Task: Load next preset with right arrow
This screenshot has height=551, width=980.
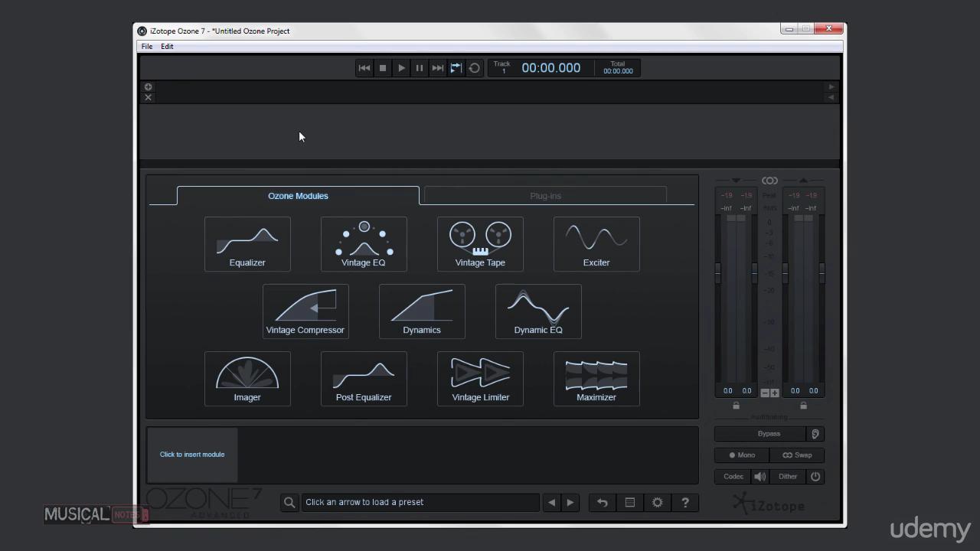Action: click(x=570, y=502)
